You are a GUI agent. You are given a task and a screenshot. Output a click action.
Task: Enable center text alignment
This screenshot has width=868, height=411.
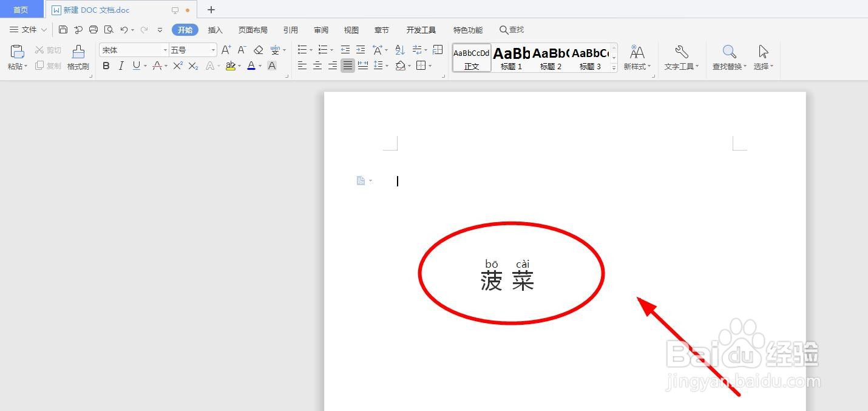(x=317, y=66)
